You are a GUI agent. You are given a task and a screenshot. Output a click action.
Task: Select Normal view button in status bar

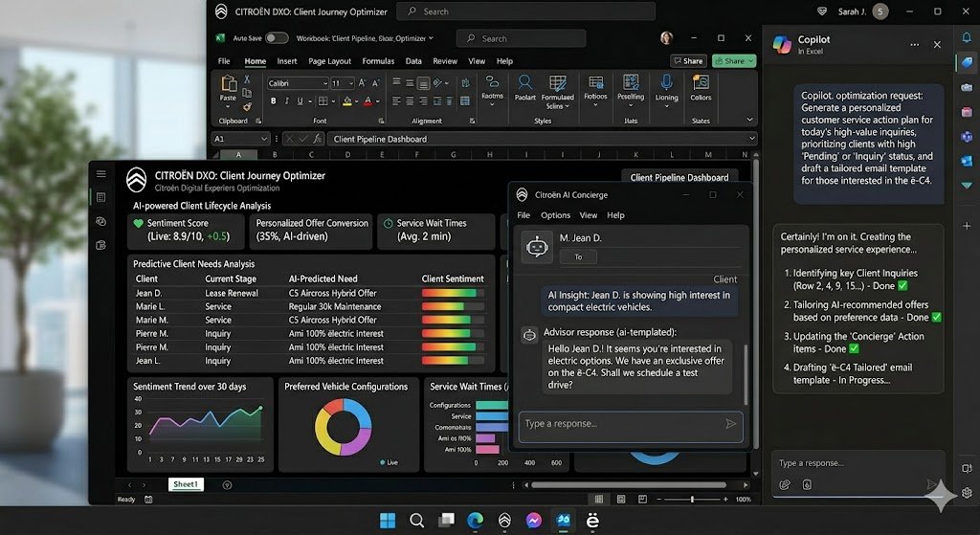[599, 499]
